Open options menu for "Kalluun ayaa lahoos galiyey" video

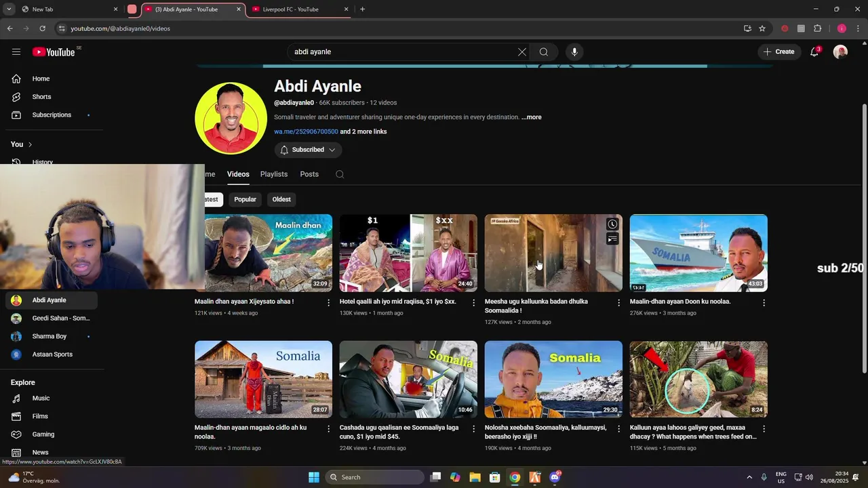[x=764, y=428]
